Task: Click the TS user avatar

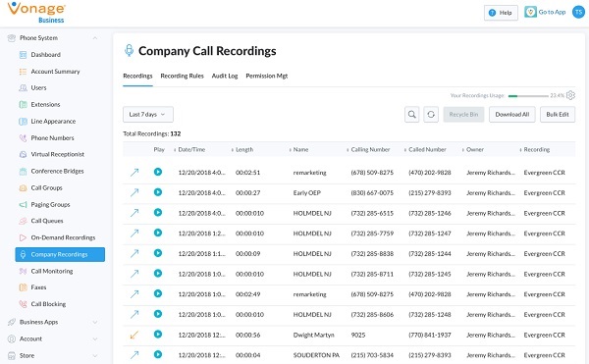Action: (x=578, y=12)
